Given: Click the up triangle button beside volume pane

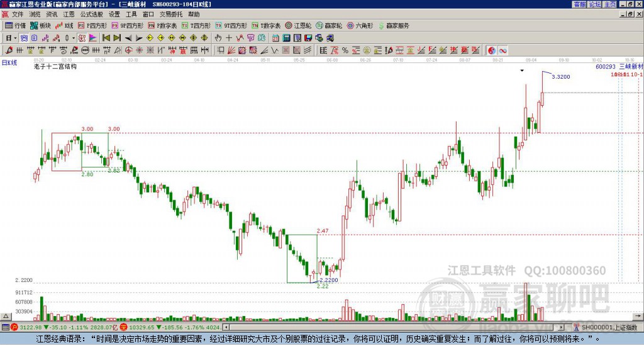Looking at the screenshot, I should (x=5, y=316).
